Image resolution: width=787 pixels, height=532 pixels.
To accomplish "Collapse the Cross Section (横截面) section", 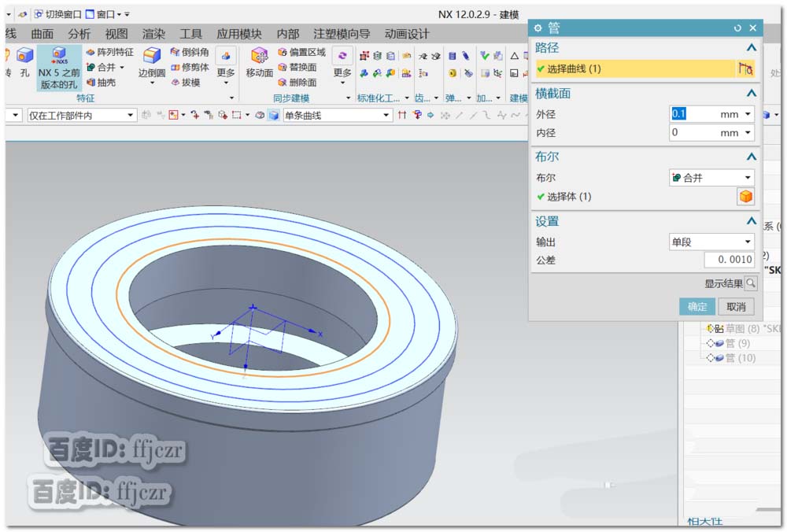I will click(751, 94).
